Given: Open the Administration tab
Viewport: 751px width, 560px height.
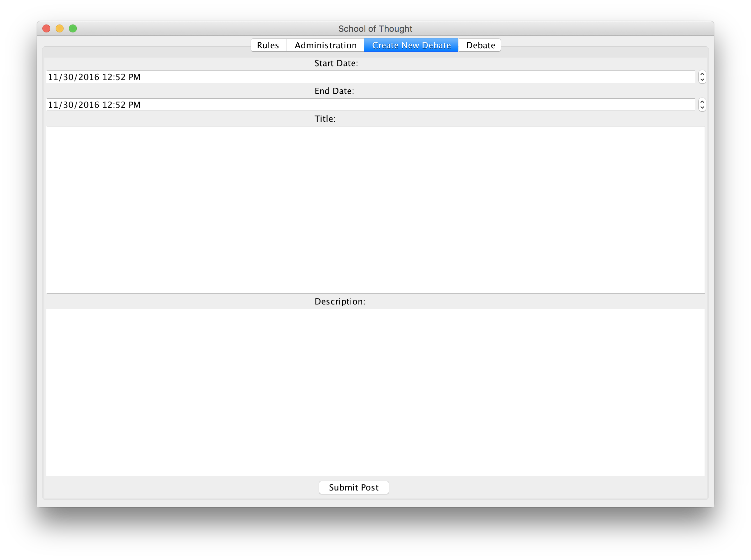Looking at the screenshot, I should pos(325,45).
